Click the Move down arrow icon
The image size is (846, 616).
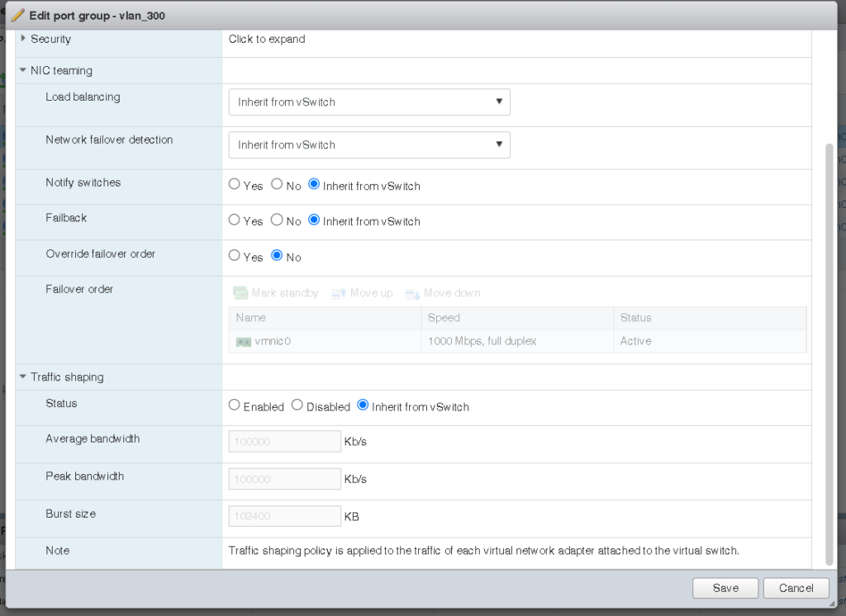(x=412, y=293)
